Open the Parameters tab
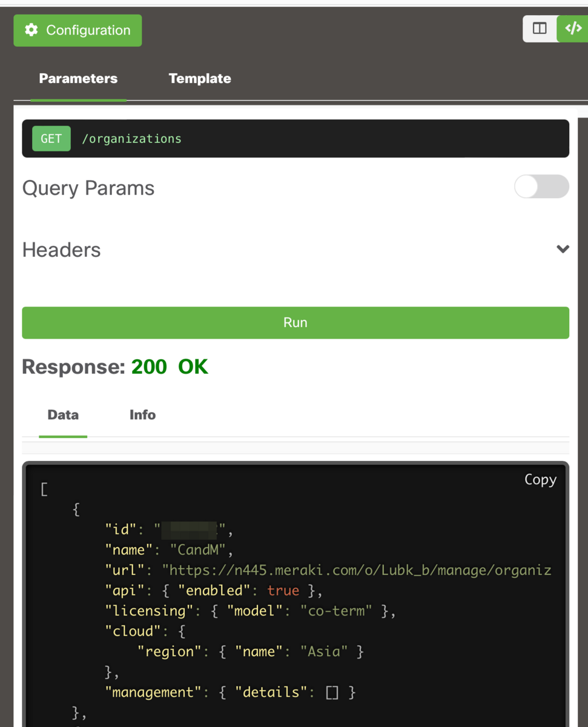The width and height of the screenshot is (588, 727). pyautogui.click(x=78, y=78)
